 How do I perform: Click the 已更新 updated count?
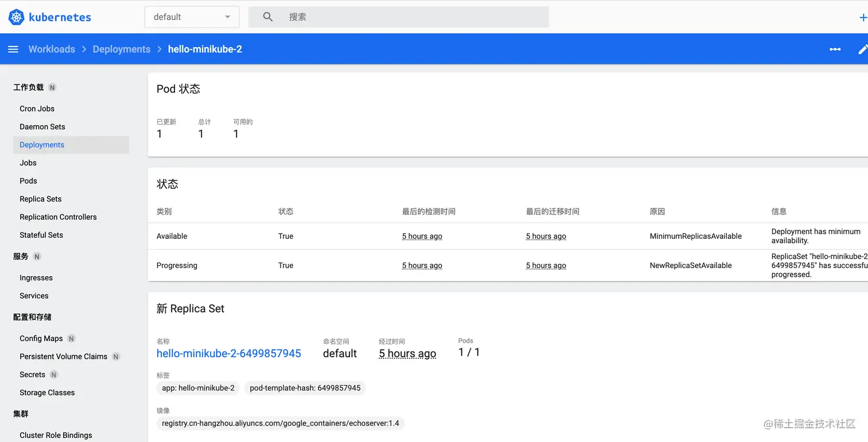point(160,134)
